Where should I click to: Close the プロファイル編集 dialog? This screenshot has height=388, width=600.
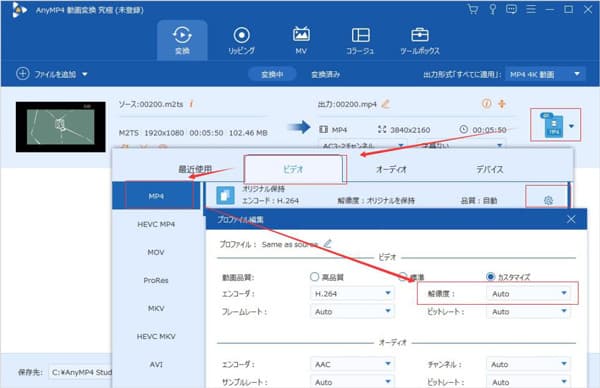(x=571, y=219)
